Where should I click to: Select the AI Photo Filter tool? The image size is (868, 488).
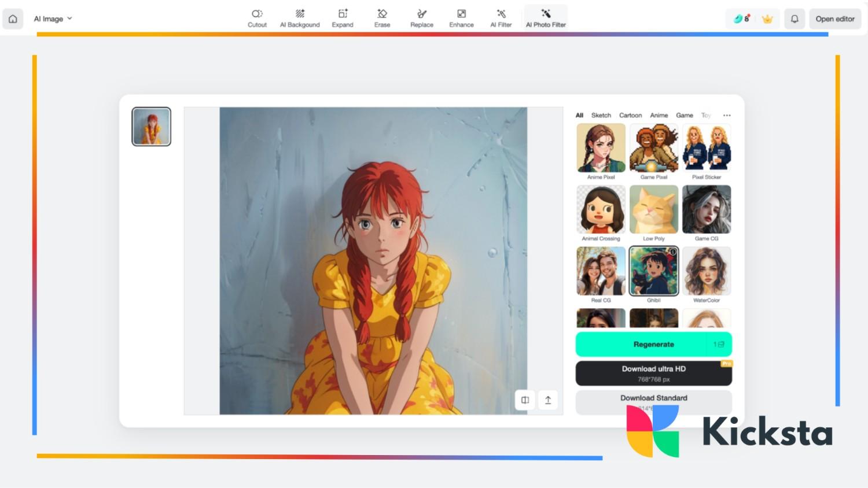point(546,19)
